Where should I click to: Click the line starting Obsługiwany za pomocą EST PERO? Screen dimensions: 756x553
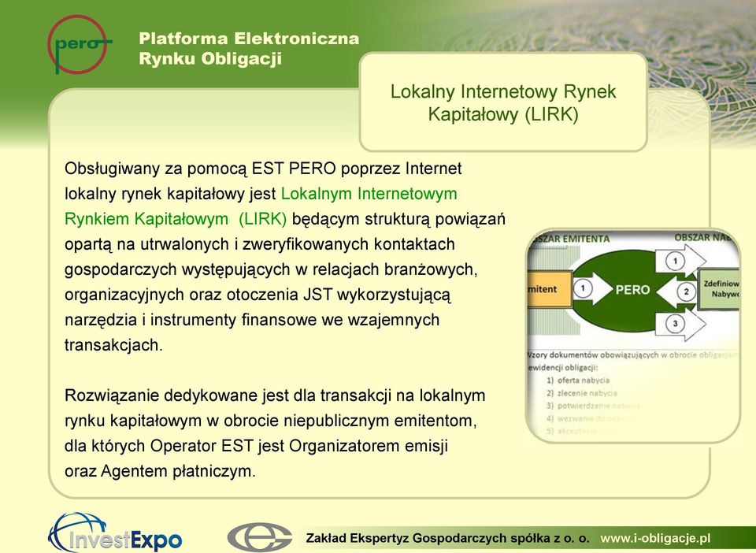pos(263,169)
